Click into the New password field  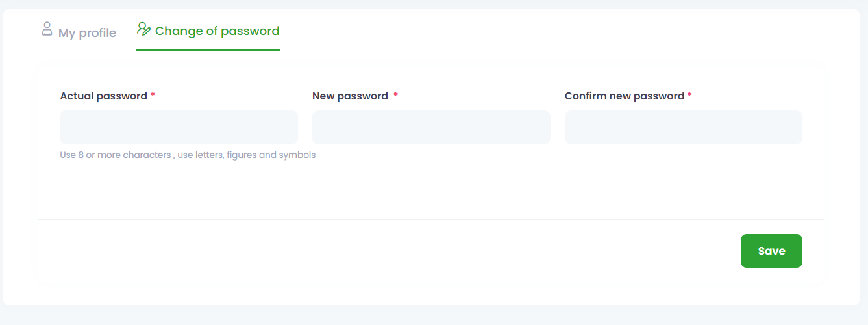(x=431, y=127)
